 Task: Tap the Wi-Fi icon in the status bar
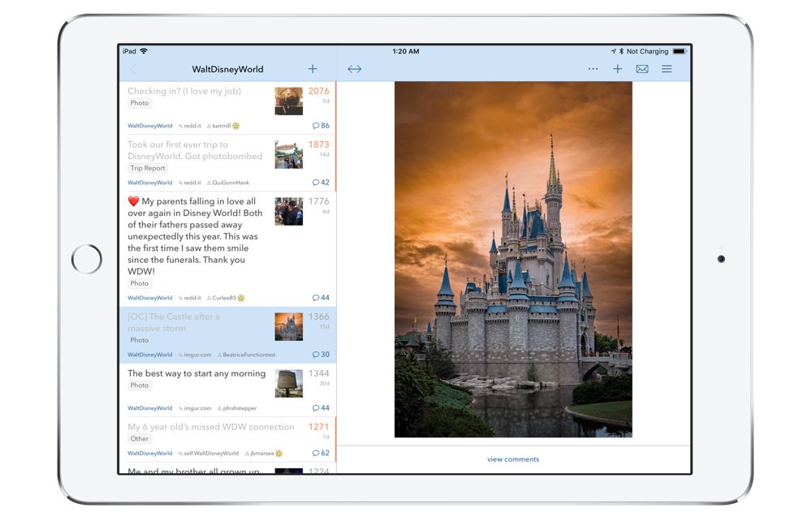[144, 51]
